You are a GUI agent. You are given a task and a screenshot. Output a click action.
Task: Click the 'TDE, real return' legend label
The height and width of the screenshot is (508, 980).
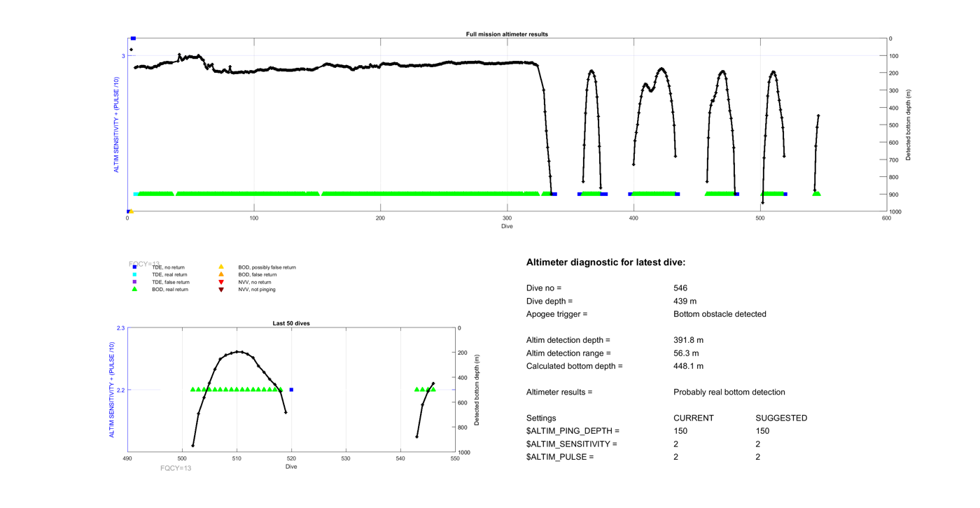170,275
